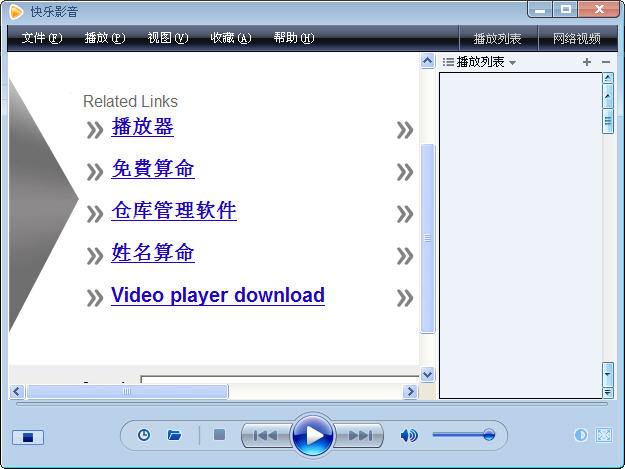Click the horizontal scroll left arrow

point(16,392)
